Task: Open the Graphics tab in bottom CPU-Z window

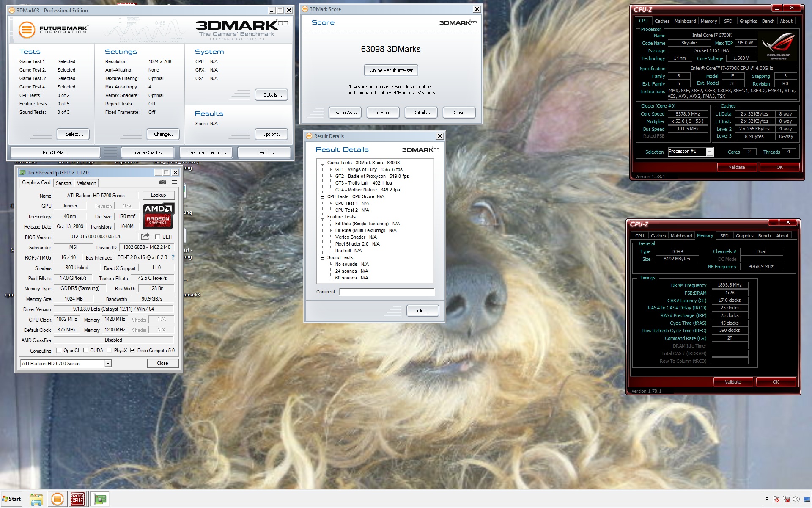Action: [744, 236]
